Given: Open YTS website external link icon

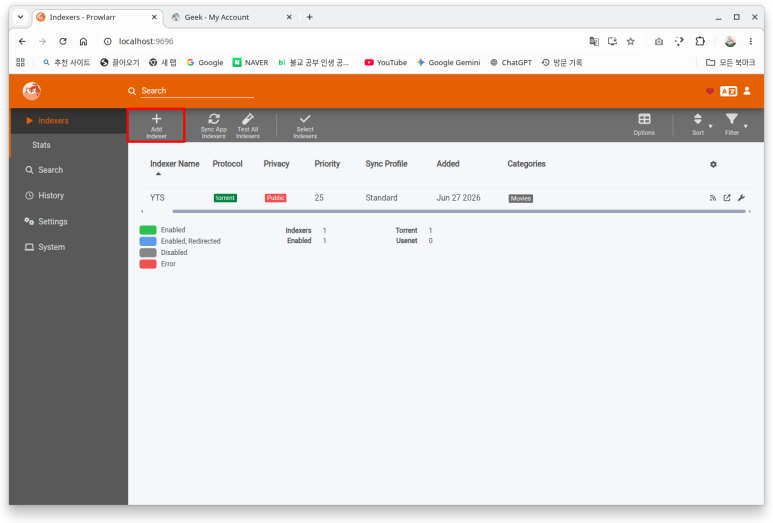Looking at the screenshot, I should [x=727, y=198].
